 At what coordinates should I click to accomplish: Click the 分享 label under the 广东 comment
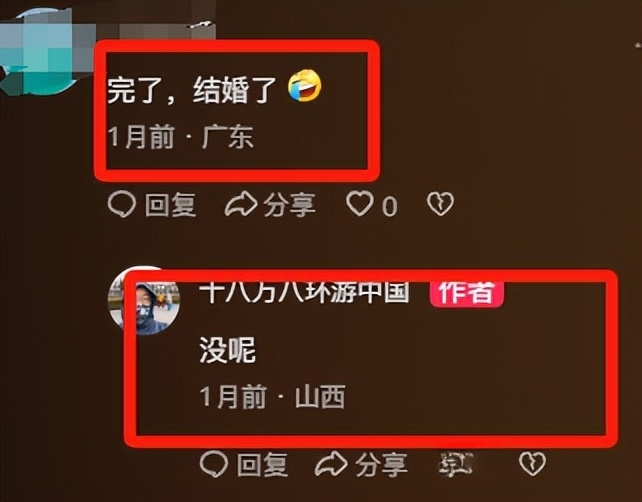coord(289,204)
